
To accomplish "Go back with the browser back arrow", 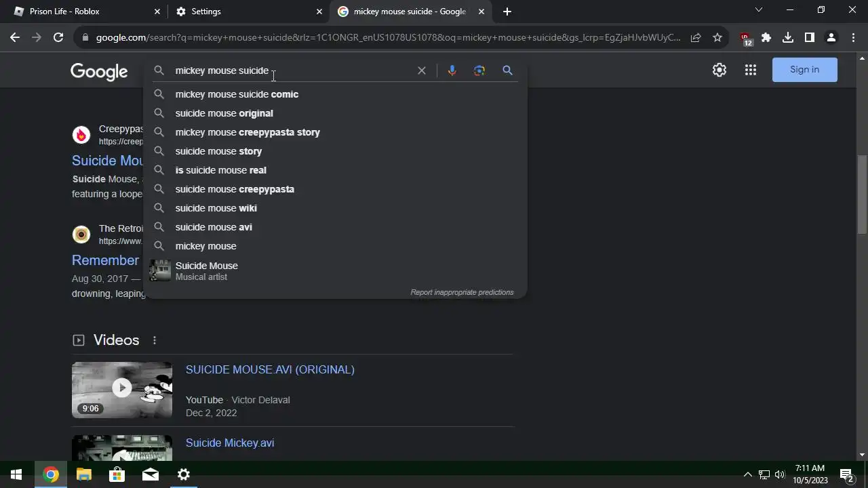I will point(15,38).
